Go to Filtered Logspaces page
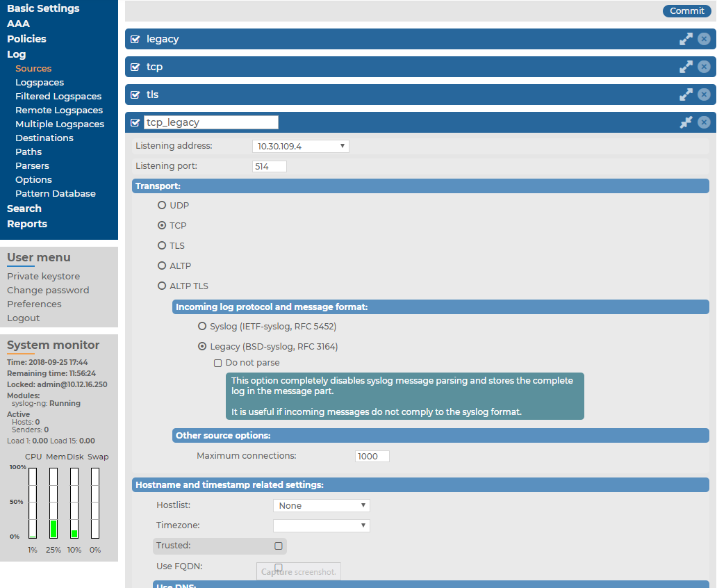 [58, 96]
